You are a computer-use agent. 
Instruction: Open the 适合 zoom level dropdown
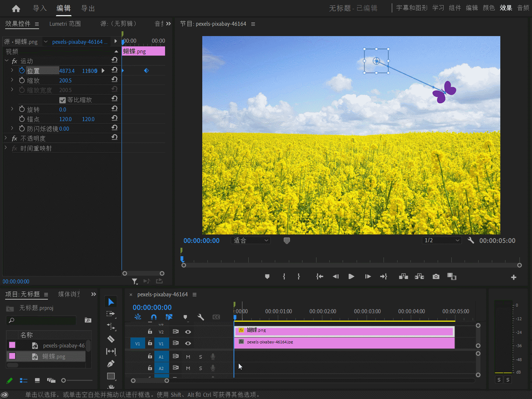pyautogui.click(x=251, y=240)
